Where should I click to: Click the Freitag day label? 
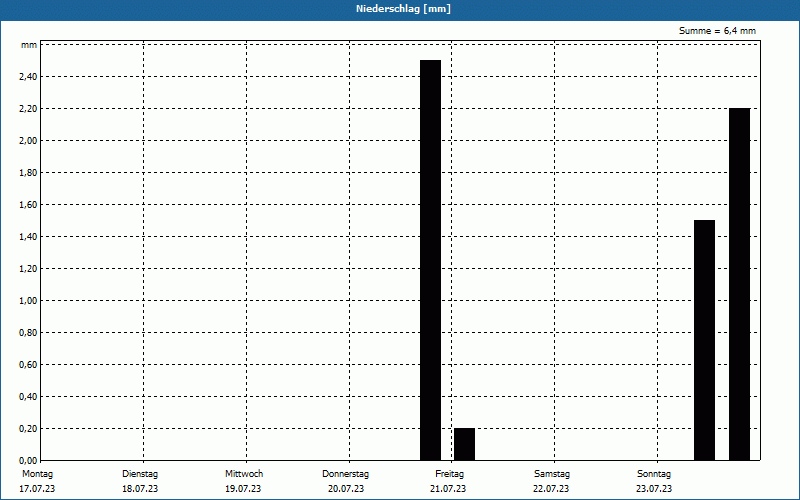(449, 474)
